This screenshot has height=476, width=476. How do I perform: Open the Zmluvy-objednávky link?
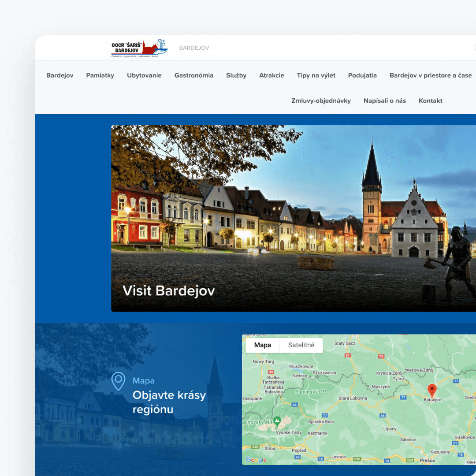click(x=321, y=101)
